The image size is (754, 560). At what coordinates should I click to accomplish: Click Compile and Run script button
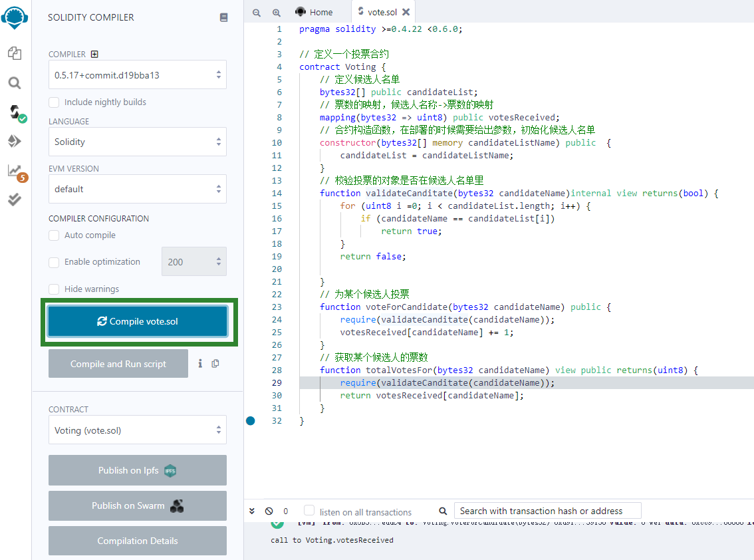point(118,363)
